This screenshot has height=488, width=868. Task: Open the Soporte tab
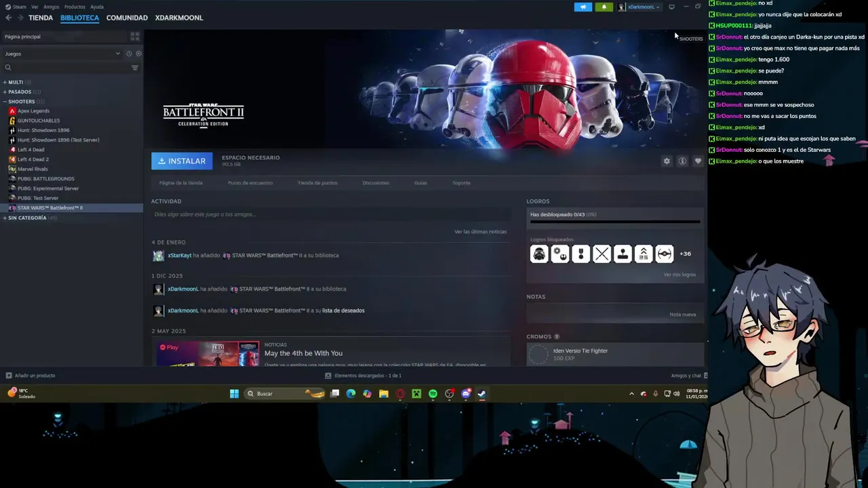[x=461, y=183]
